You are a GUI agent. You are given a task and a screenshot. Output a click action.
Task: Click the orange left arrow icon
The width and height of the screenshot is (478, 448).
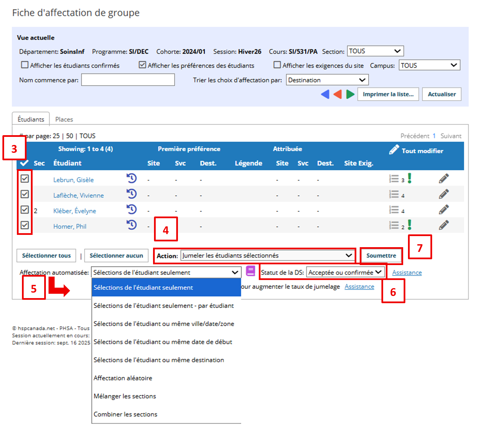click(x=337, y=94)
